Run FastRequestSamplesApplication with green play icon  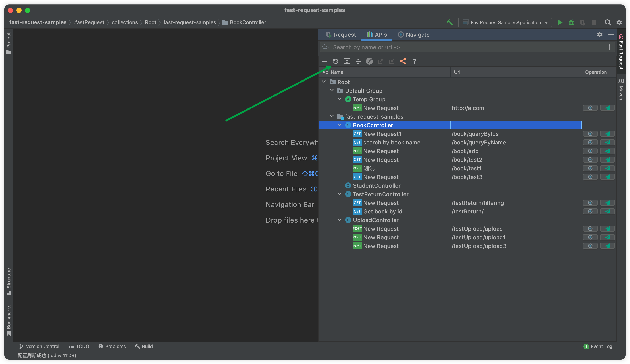click(560, 22)
